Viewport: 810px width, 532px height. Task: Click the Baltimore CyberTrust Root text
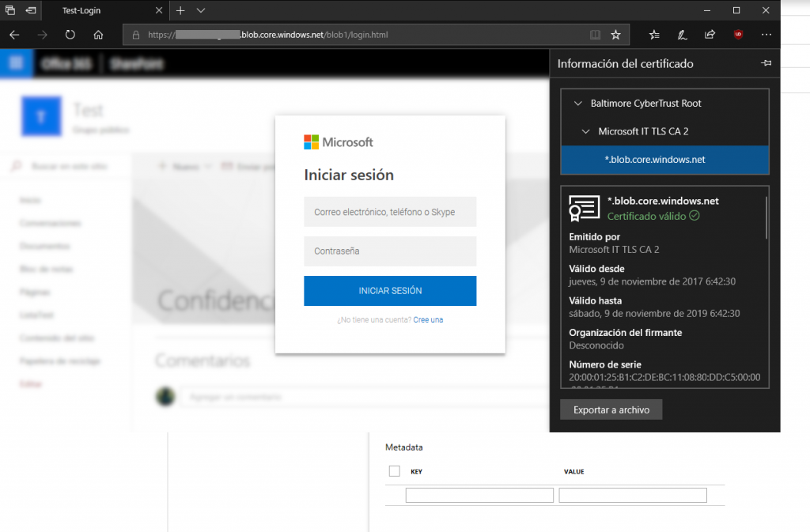645,104
